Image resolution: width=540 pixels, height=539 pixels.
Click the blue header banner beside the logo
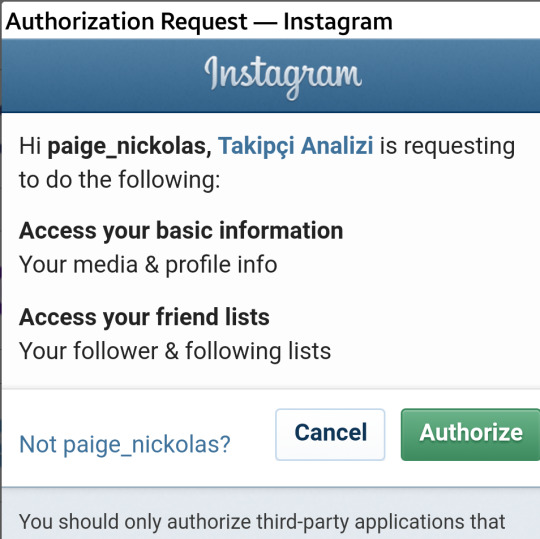coord(103,76)
